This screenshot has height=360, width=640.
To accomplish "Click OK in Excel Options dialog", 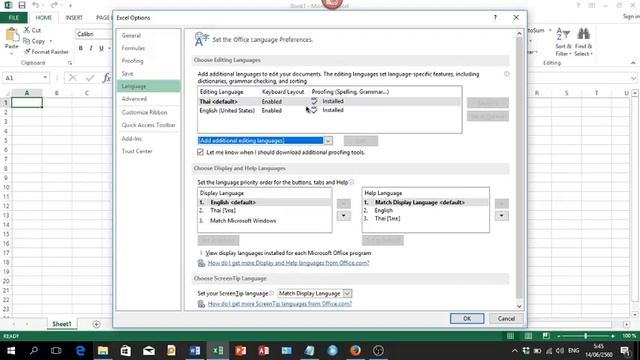I will pos(467,318).
